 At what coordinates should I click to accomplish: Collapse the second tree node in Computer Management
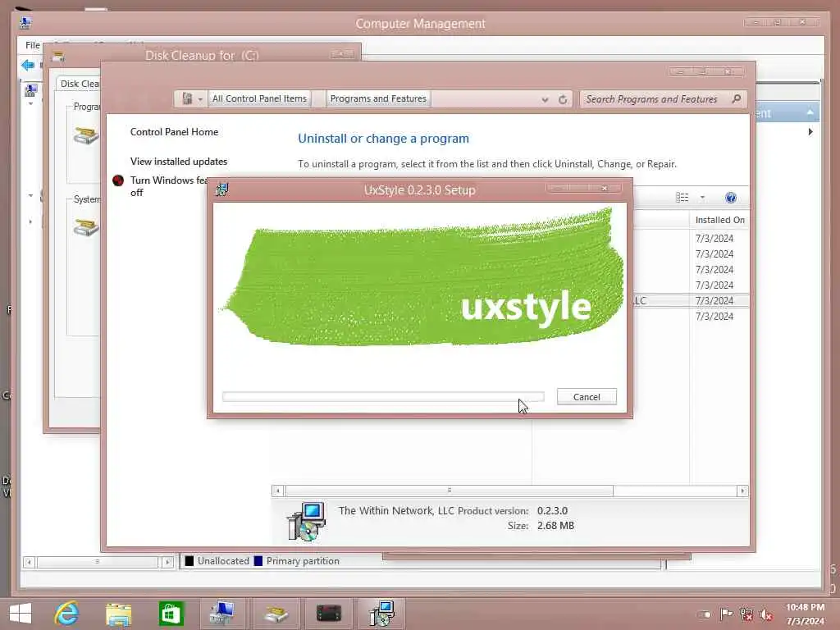30,195
